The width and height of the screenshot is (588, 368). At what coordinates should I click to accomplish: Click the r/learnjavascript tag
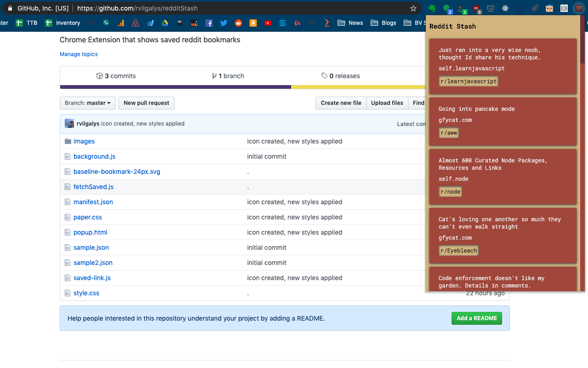tap(469, 81)
